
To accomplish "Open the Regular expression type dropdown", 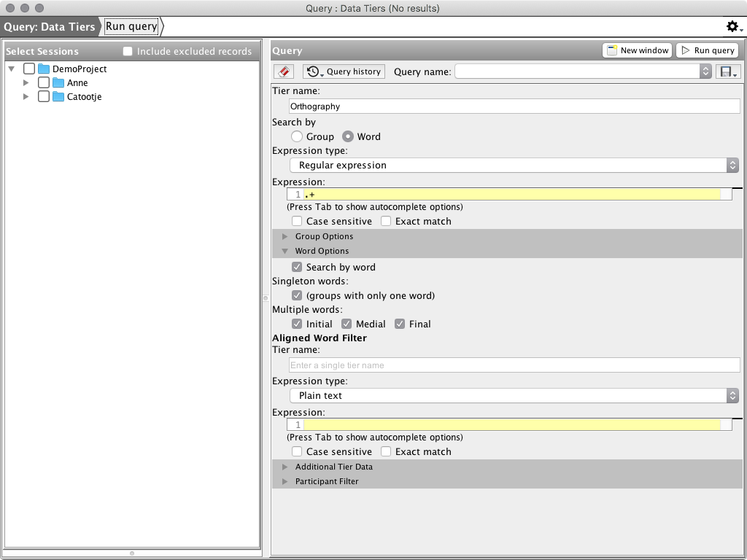I will pyautogui.click(x=514, y=166).
